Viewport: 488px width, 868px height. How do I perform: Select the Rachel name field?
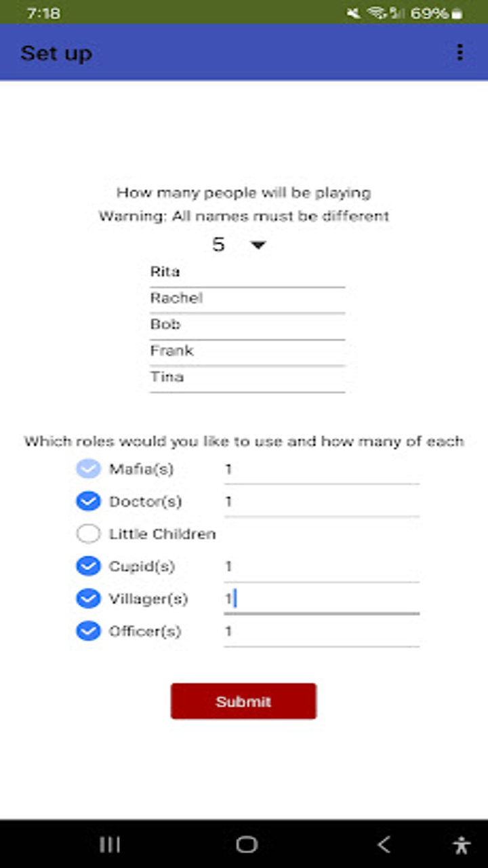(x=247, y=298)
